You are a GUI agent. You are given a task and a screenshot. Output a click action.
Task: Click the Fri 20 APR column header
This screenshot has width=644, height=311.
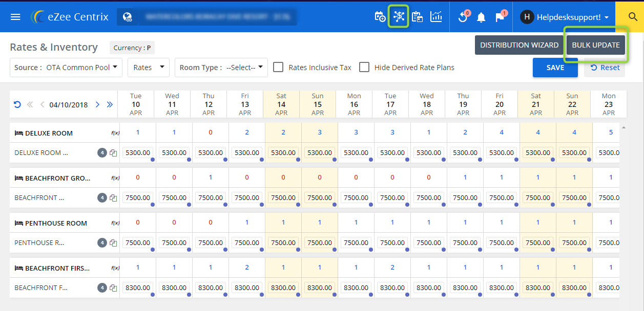click(x=500, y=104)
